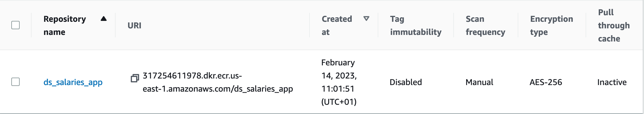Click the Inactive pull through cache value
The image size is (644, 114).
point(612,82)
